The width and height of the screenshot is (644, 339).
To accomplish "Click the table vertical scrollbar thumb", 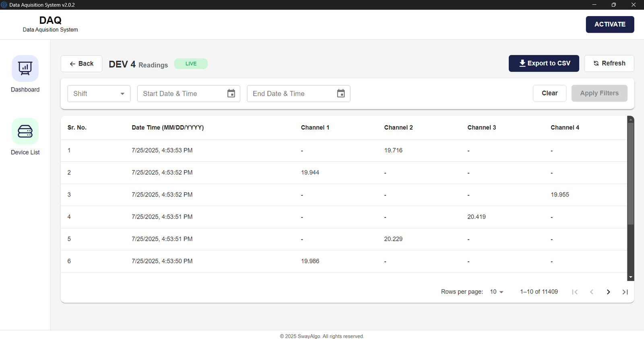I will [x=631, y=173].
